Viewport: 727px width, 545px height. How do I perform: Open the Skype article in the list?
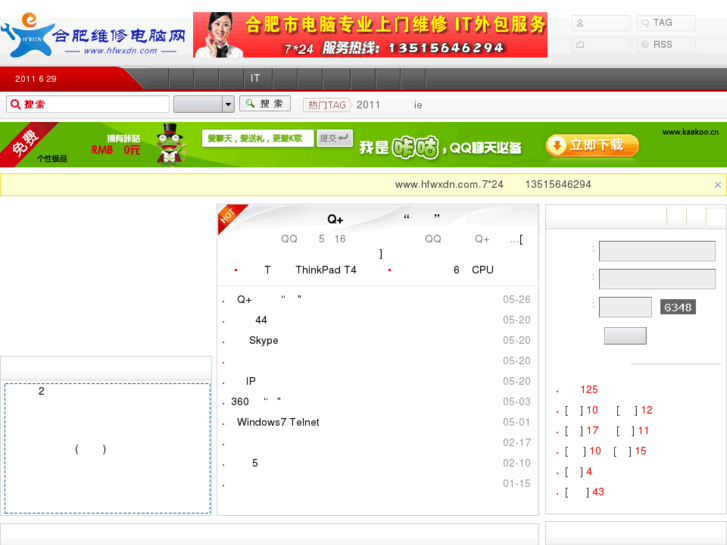[263, 340]
